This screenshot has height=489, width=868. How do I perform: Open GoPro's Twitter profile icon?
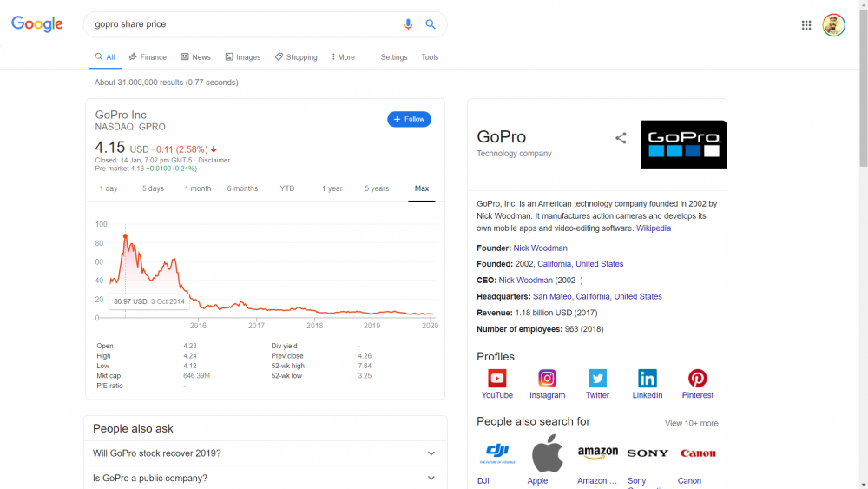pyautogui.click(x=597, y=378)
